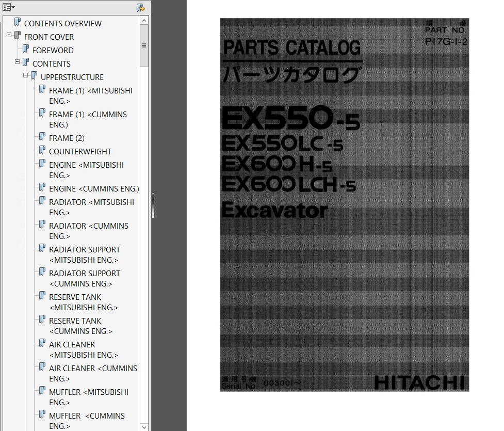
Task: Click the bookmark icon beside RESERVE TANK Mitsubishi
Action: point(42,296)
